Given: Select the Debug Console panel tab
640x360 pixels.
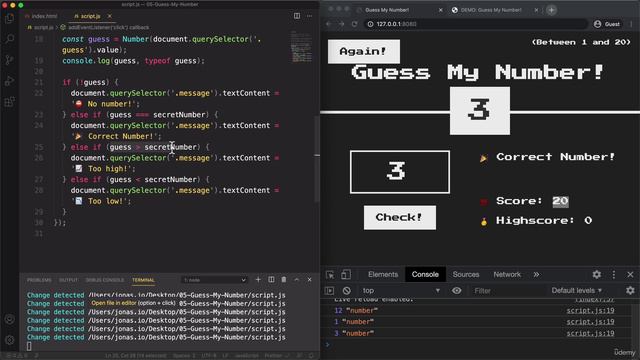Looking at the screenshot, I should pyautogui.click(x=104, y=280).
